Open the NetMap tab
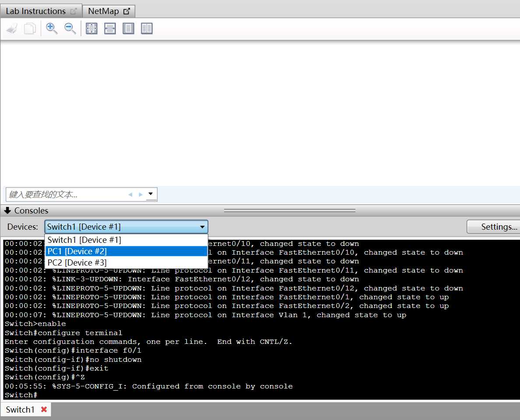Viewport: 520px width, 420px height. click(x=109, y=11)
